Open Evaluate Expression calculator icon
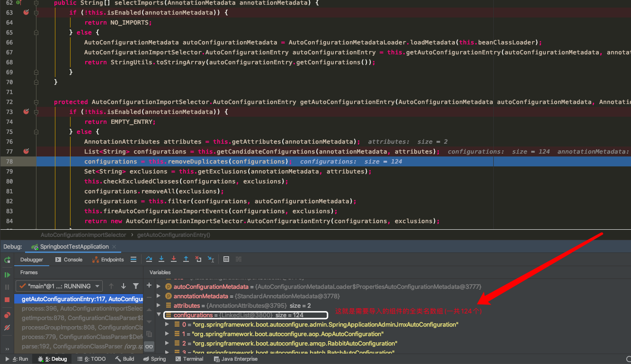The image size is (631, 364). click(x=226, y=259)
